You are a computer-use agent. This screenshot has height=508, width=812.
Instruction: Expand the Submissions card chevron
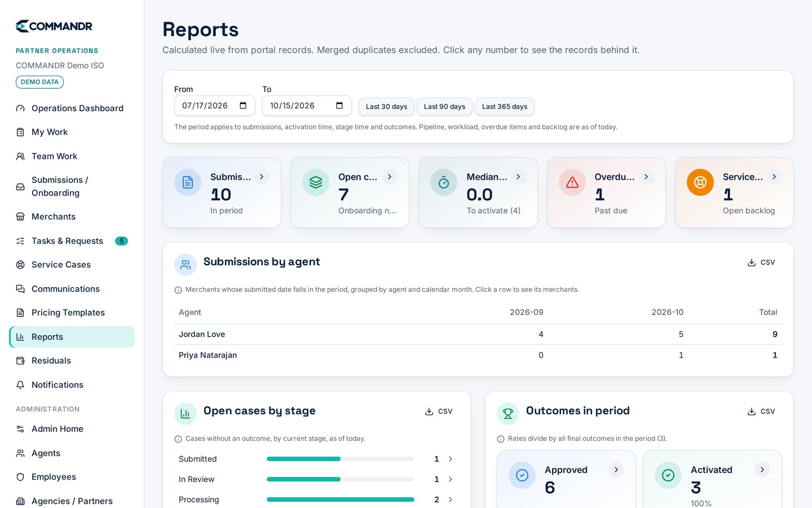[261, 177]
